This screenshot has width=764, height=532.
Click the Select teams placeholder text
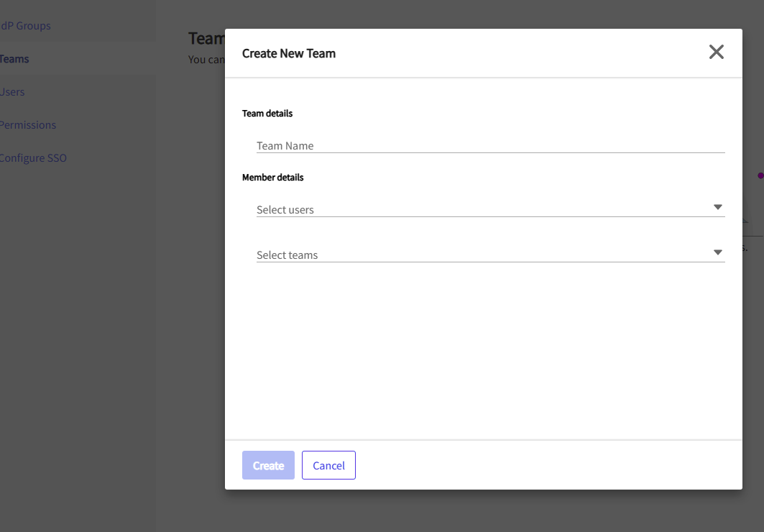[287, 255]
